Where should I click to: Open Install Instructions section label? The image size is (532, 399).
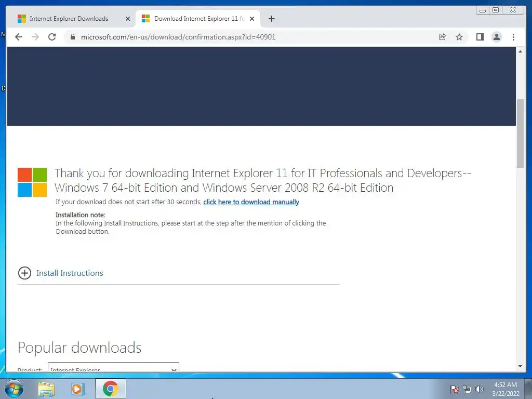70,273
